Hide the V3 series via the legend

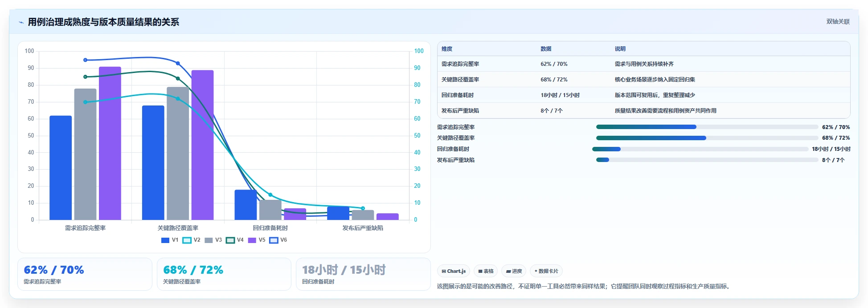click(213, 240)
